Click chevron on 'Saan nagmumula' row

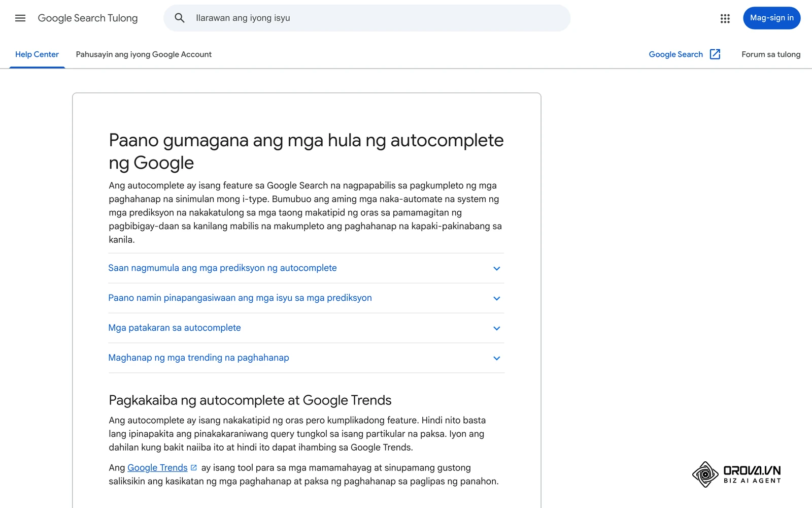497,268
